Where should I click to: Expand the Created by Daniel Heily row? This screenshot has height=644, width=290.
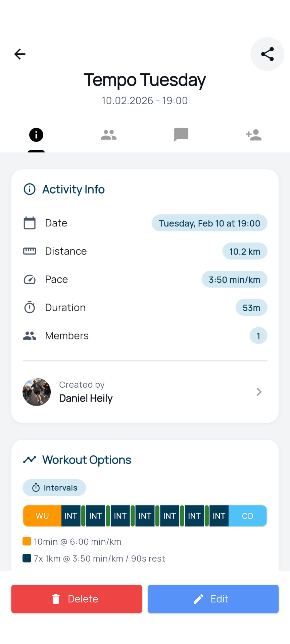click(145, 392)
